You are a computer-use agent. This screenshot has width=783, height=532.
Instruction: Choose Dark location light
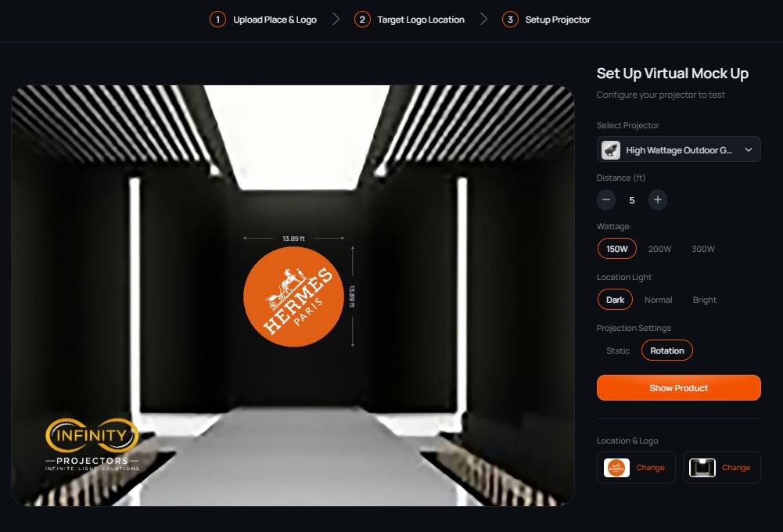point(615,300)
